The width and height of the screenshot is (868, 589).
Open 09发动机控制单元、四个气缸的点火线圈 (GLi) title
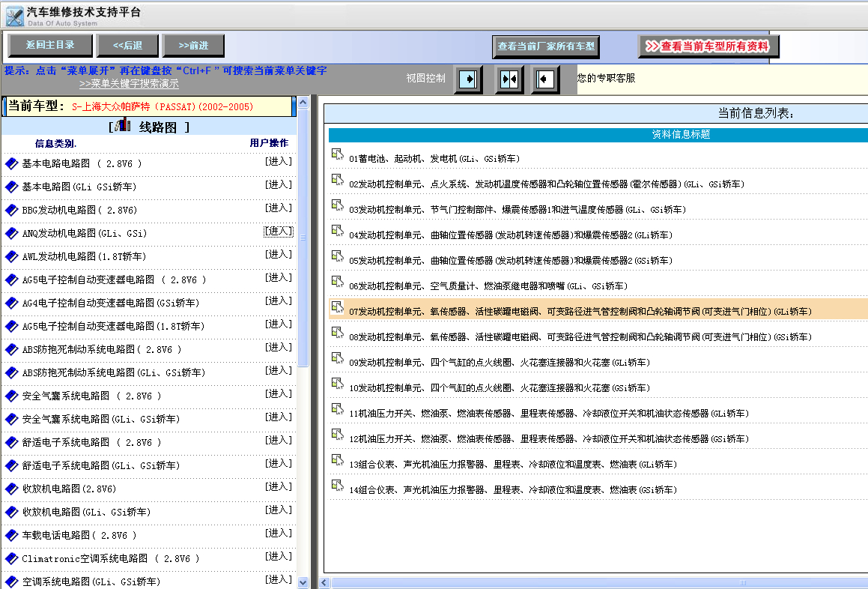point(500,363)
